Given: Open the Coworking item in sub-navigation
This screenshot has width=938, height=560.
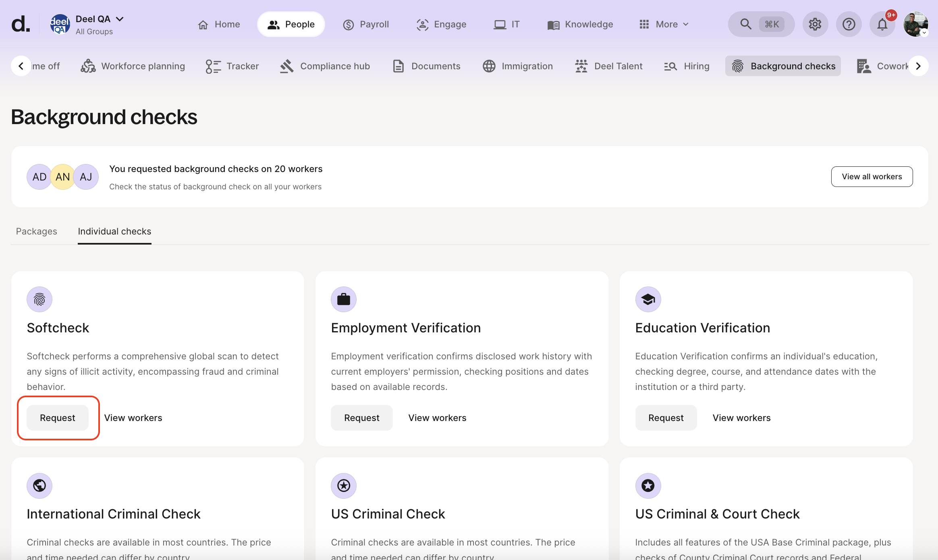Looking at the screenshot, I should [x=882, y=66].
